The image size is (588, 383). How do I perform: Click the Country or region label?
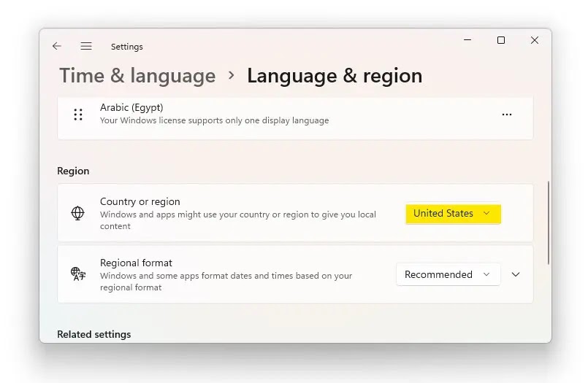click(140, 201)
